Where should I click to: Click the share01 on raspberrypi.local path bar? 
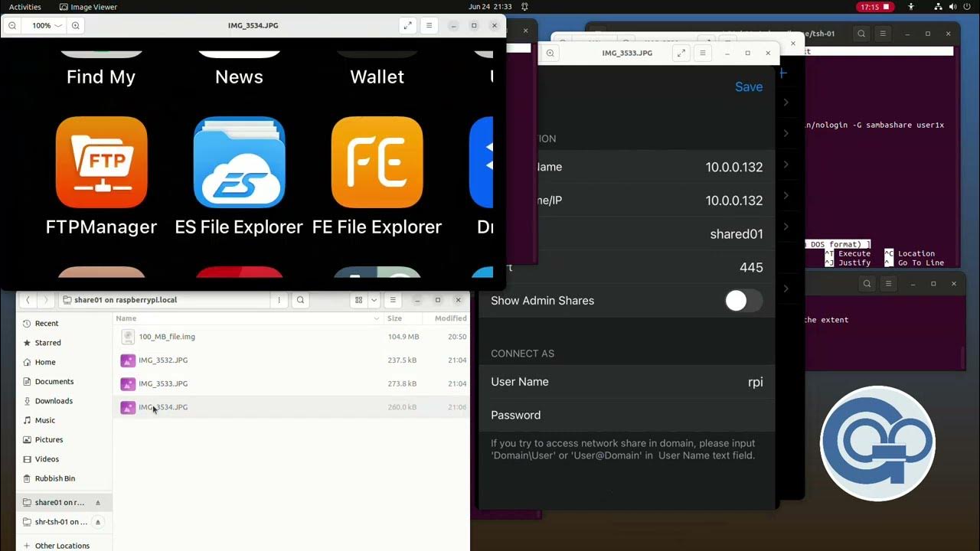164,300
